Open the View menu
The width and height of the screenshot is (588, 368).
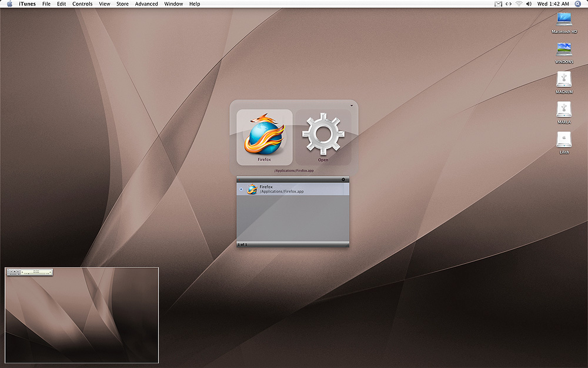105,4
